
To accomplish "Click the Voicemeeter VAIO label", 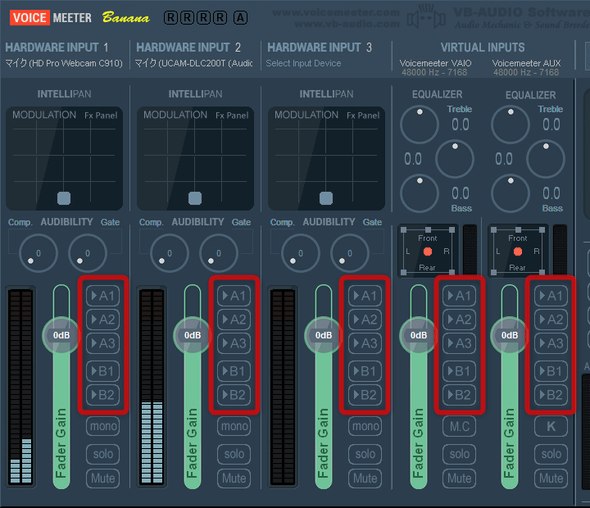I will click(435, 63).
